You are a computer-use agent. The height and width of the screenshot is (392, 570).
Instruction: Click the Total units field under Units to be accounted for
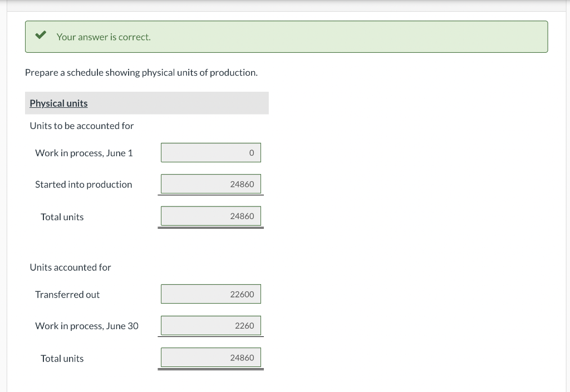pos(211,216)
